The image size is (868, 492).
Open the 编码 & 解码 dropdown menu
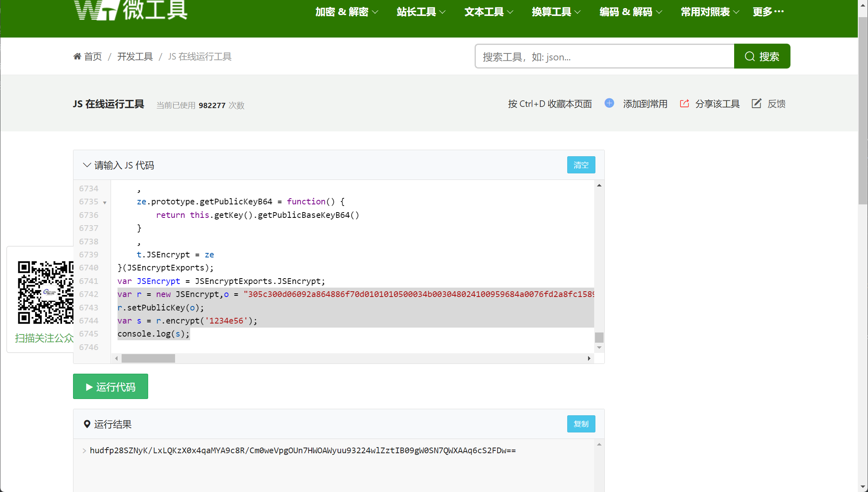630,12
